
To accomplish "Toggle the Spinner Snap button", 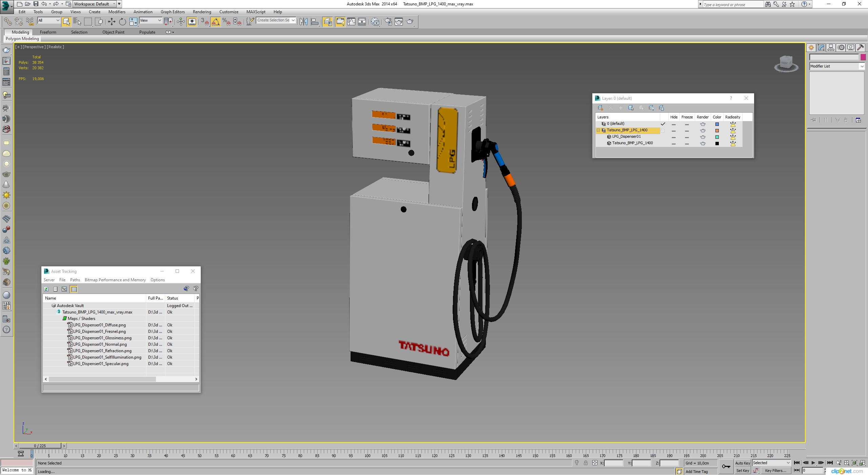I will coord(237,22).
